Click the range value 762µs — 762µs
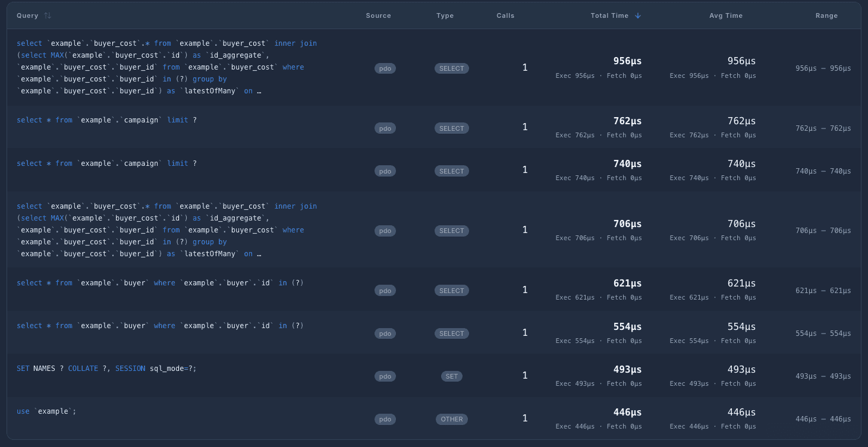The width and height of the screenshot is (868, 447). pyautogui.click(x=823, y=128)
